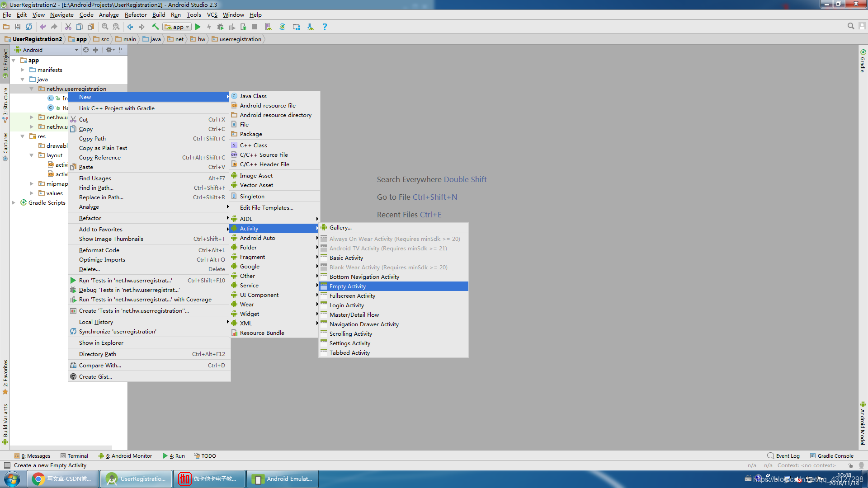Click the Search Everywhere magnifier icon
Screen dimensions: 868x488
click(851, 26)
